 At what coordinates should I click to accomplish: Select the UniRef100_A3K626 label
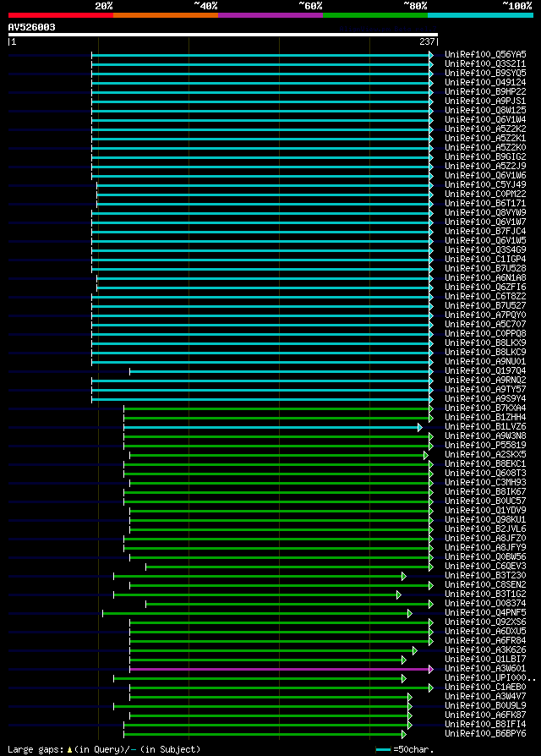tap(485, 650)
